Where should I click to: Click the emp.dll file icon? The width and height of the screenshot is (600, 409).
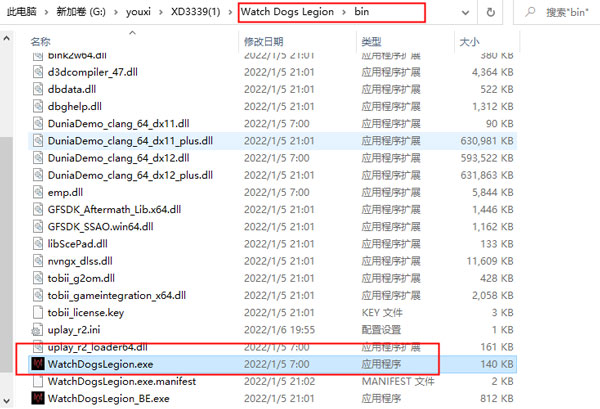[38, 192]
